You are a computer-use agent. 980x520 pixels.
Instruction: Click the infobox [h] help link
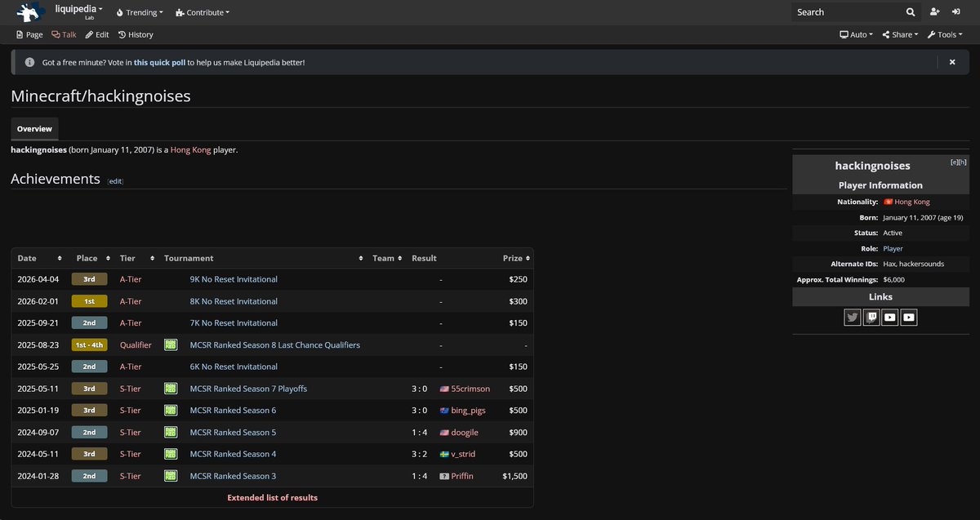coord(962,162)
